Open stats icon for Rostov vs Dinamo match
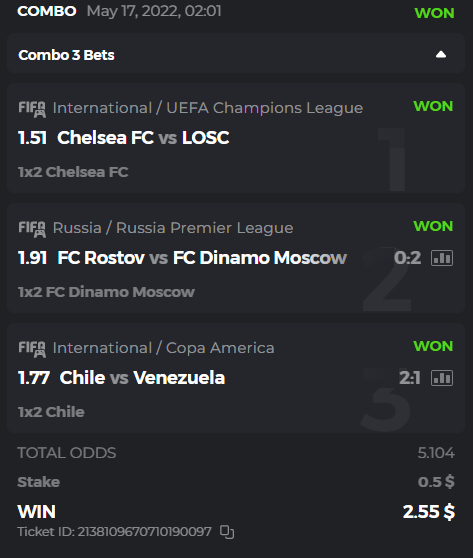 pyautogui.click(x=442, y=258)
